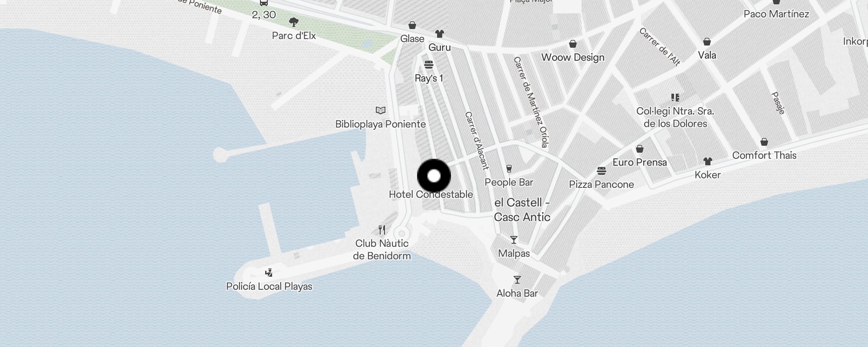Open the Biblioplaya Poniente book icon
868x347 pixels.
pos(381,110)
